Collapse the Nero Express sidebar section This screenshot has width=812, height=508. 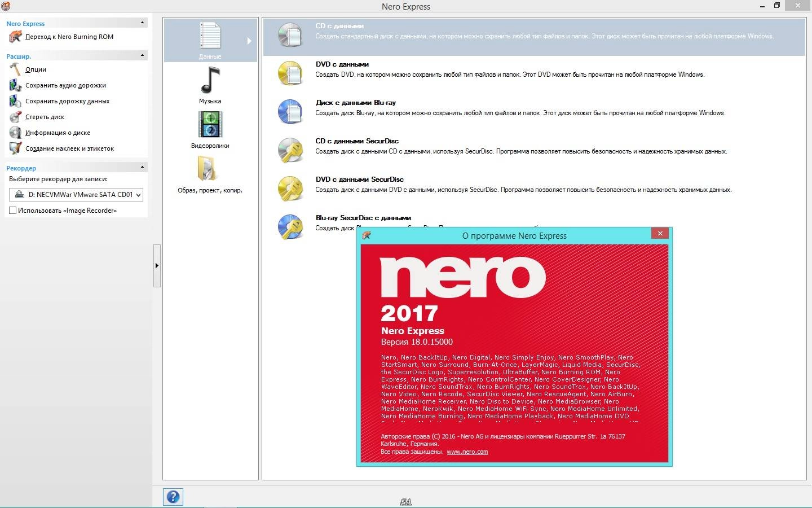tap(142, 23)
